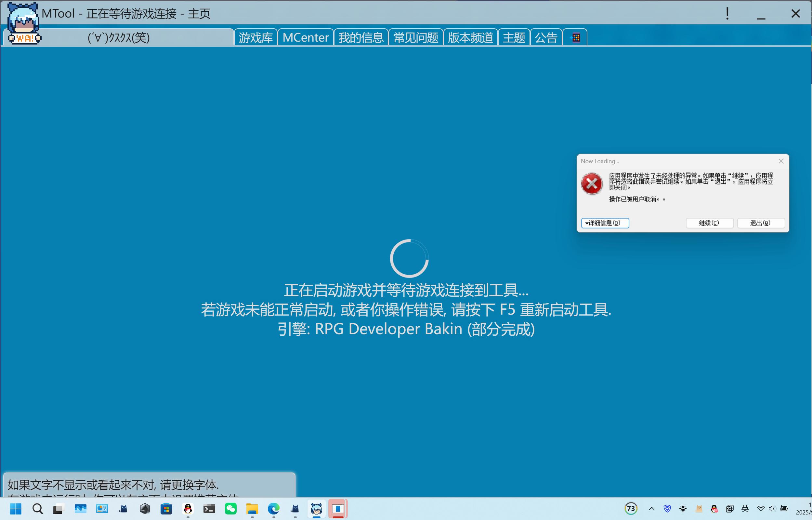Open WeChat from the taskbar

coord(230,509)
